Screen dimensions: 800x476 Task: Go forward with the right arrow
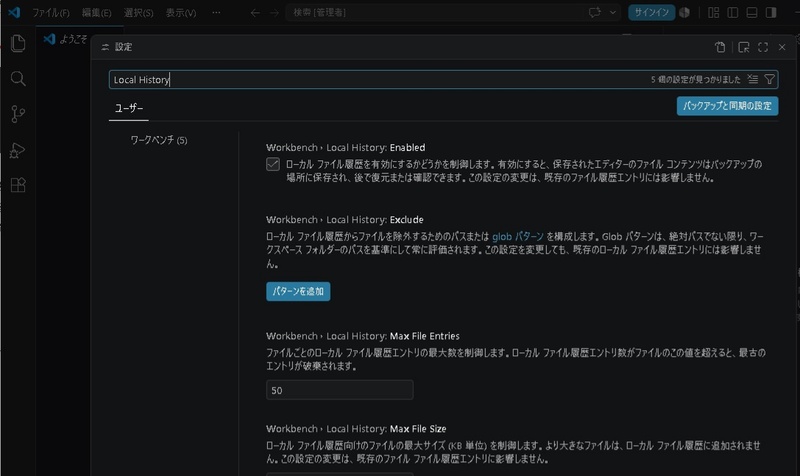tap(274, 13)
